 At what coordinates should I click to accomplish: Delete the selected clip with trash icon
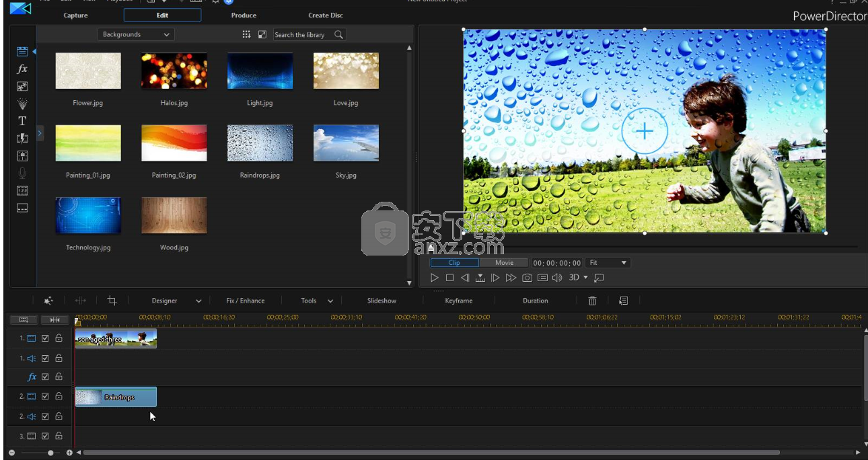pos(592,301)
